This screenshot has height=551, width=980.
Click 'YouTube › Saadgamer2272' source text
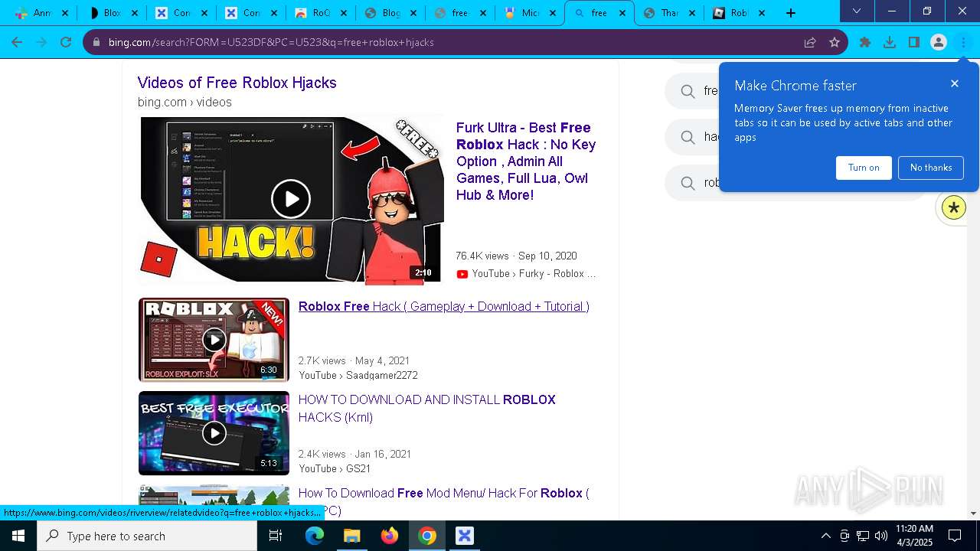tap(358, 375)
